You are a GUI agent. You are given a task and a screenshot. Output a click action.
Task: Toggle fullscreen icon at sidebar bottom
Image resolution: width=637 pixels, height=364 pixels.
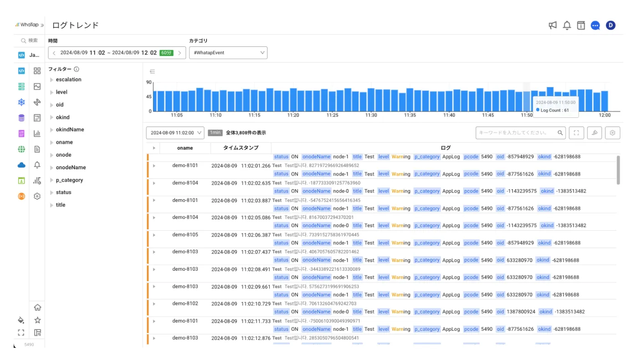coord(21,332)
